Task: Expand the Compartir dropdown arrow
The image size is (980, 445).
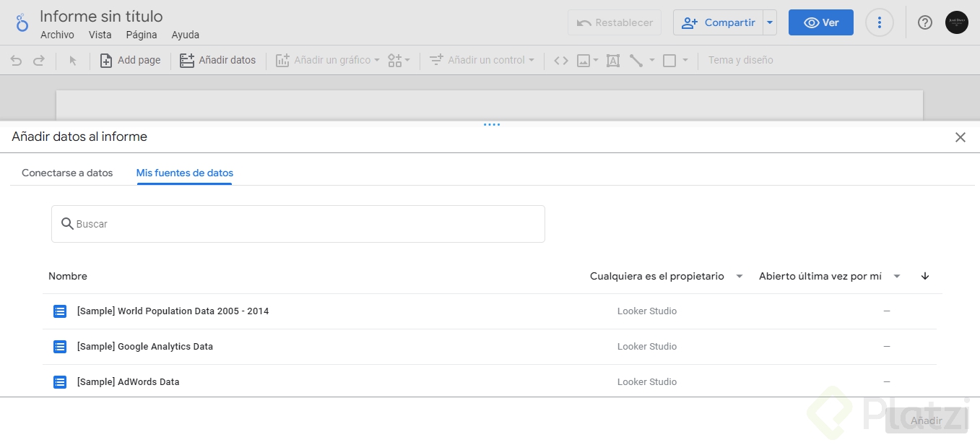Action: 770,22
